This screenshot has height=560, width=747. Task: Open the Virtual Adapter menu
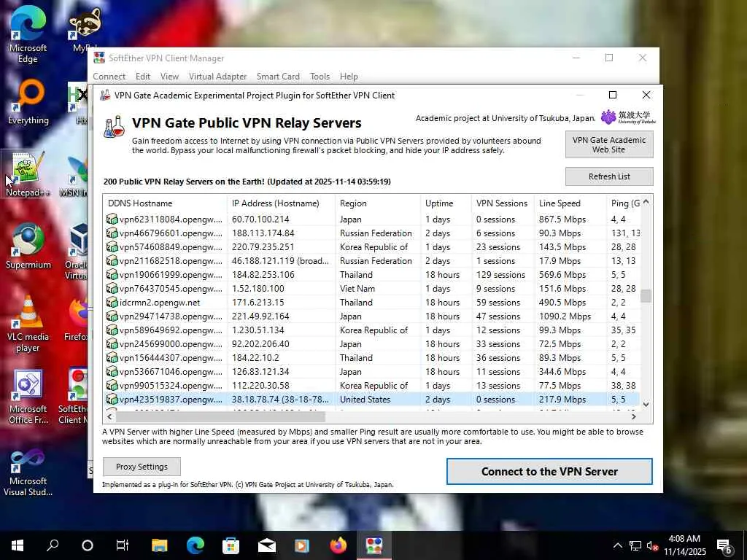217,76
